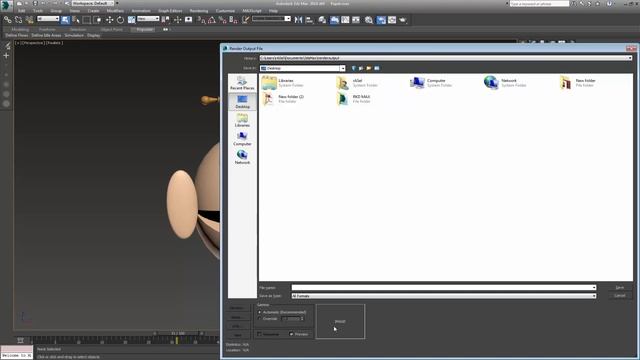Click the Cancel button in dialog
The height and width of the screenshot is (360, 640).
pos(620,296)
